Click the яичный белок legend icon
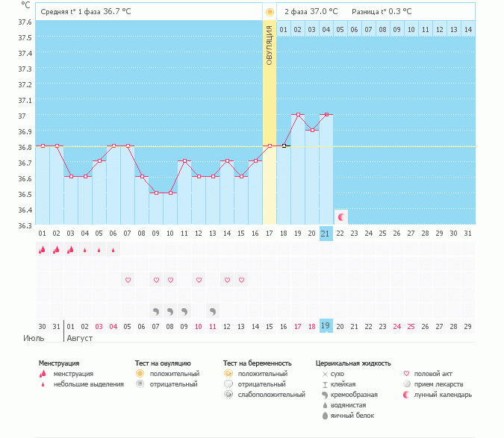This screenshot has width=504, height=438. coord(325,415)
